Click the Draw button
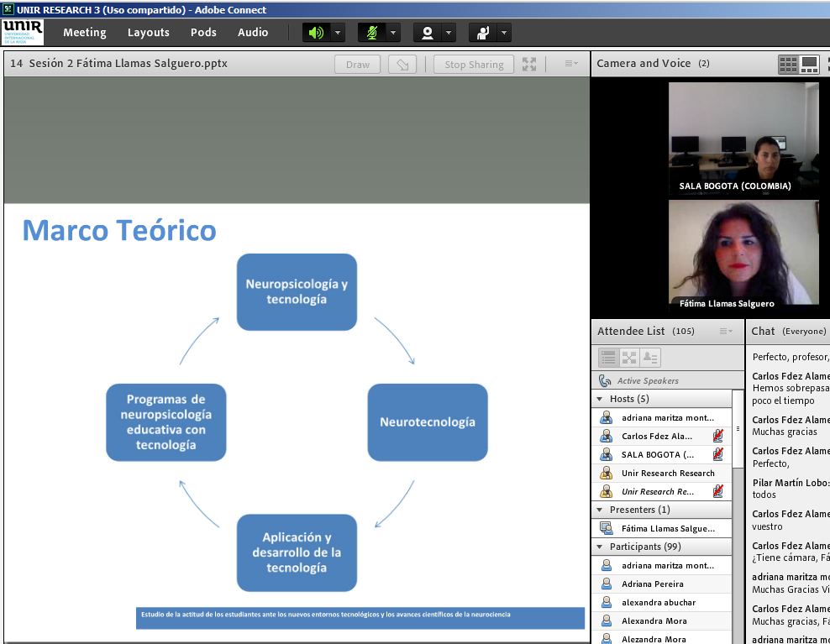 coord(357,65)
